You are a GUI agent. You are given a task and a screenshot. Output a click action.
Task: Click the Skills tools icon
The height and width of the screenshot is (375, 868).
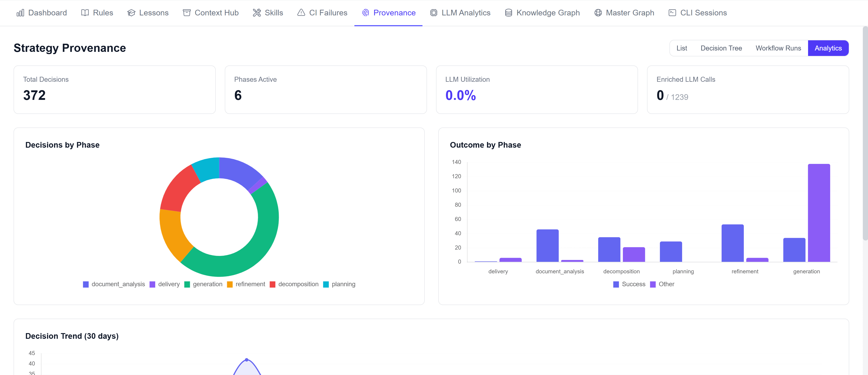(x=257, y=13)
